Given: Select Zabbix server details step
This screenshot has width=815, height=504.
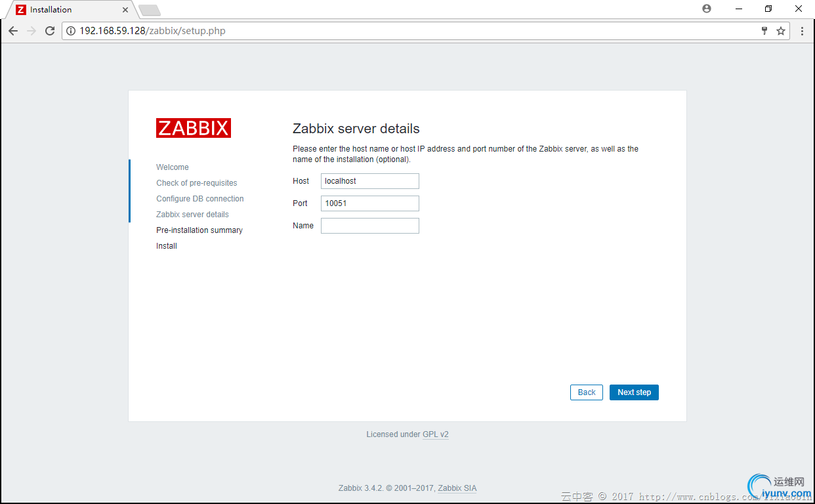Looking at the screenshot, I should point(193,215).
